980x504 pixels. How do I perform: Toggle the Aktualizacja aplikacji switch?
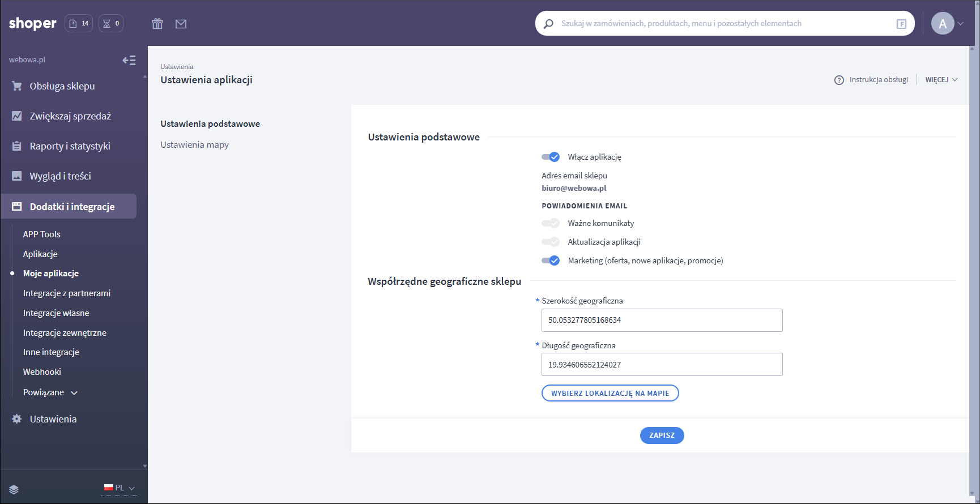551,242
